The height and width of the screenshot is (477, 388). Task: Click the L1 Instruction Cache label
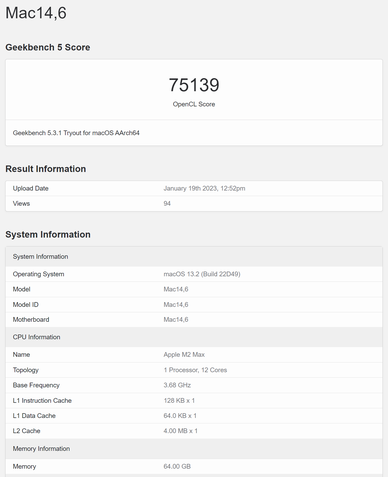42,401
